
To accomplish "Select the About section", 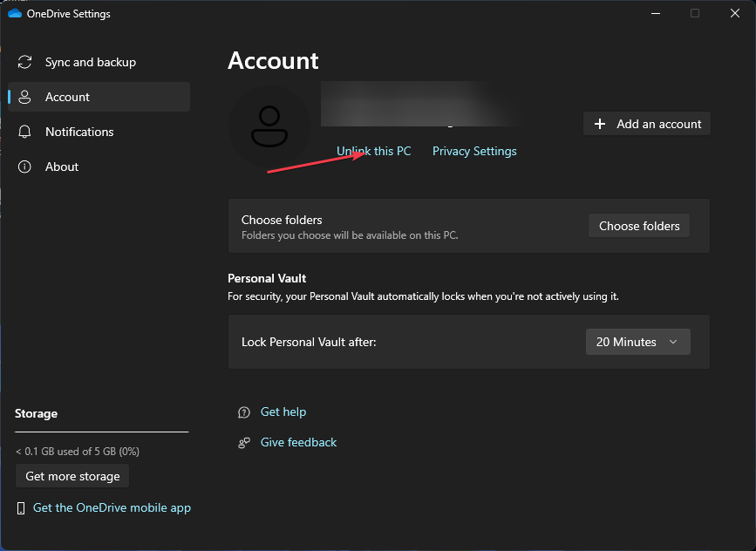I will (x=62, y=167).
